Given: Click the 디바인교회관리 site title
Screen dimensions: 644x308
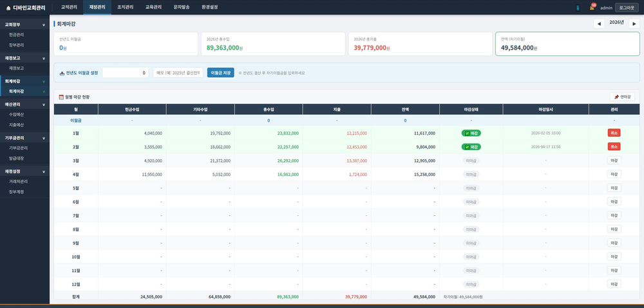Looking at the screenshot, I should pos(29,8).
